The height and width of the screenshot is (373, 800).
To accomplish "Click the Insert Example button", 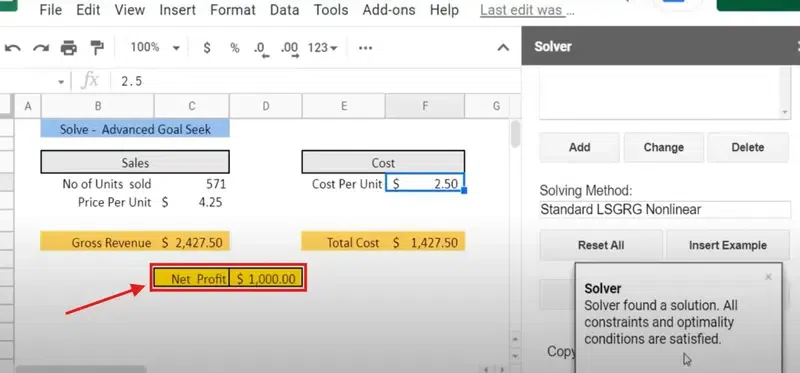I will coord(728,245).
